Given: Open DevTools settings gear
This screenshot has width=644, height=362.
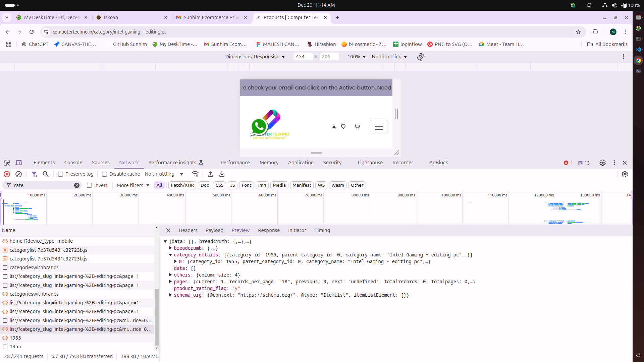Looking at the screenshot, I should coord(602,163).
